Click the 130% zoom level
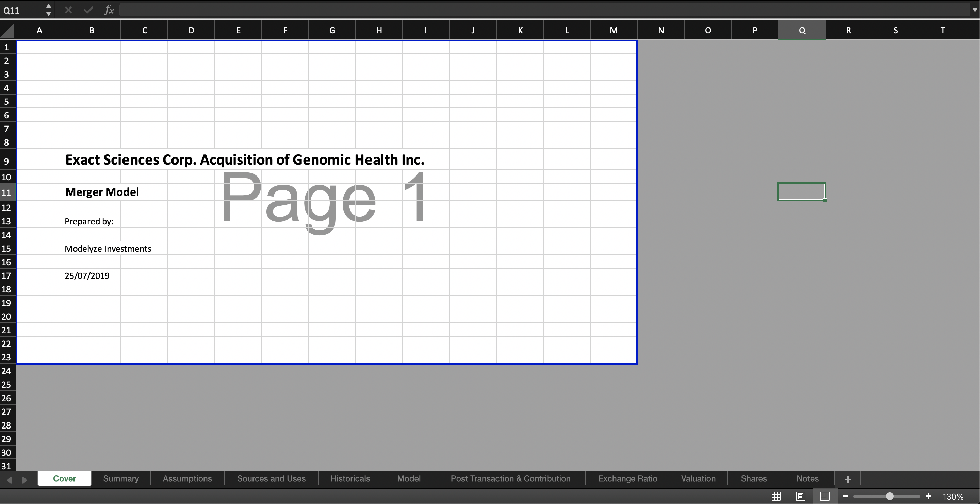The height and width of the screenshot is (504, 980). tap(953, 497)
